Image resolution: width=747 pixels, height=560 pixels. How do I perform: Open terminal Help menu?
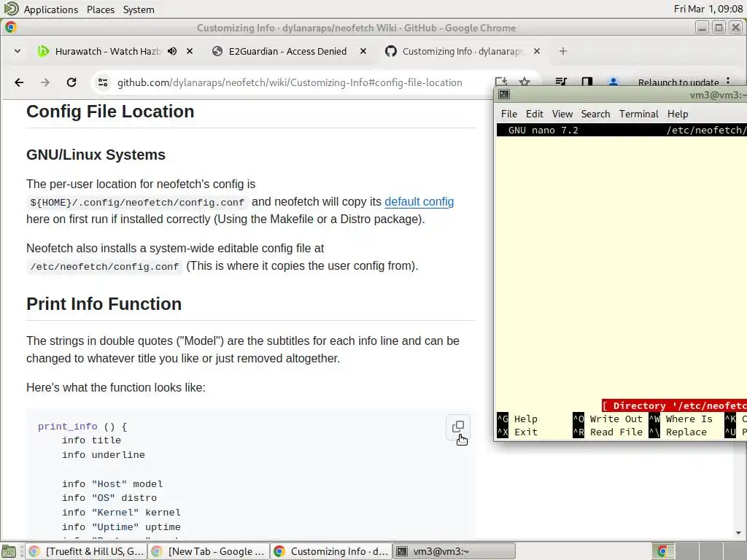pos(678,114)
